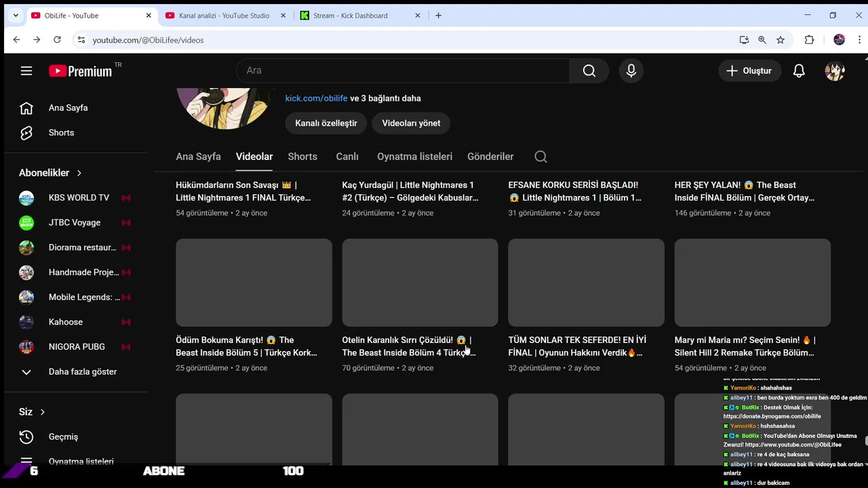The image size is (868, 488).
Task: Click Videoları yönet button
Action: pos(411,123)
